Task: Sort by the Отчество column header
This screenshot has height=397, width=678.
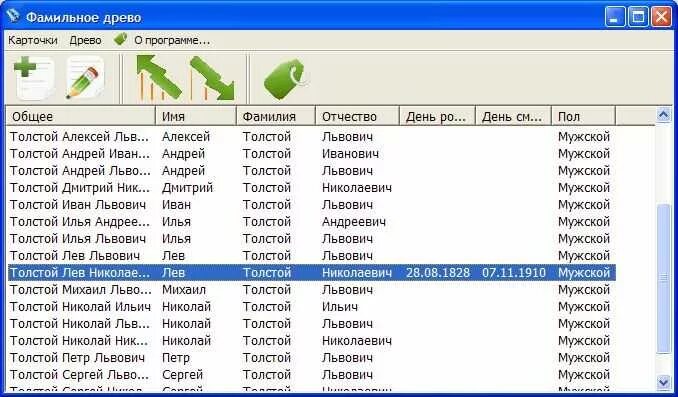Action: (358, 116)
